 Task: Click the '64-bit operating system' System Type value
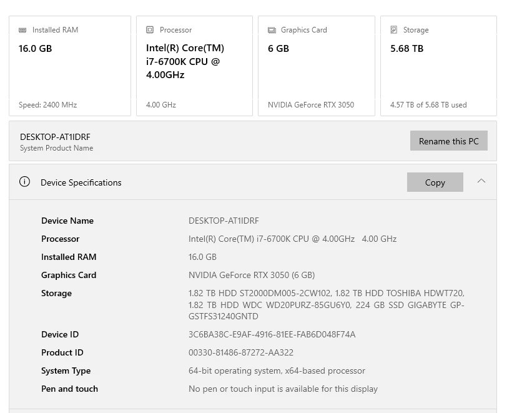pyautogui.click(x=277, y=371)
